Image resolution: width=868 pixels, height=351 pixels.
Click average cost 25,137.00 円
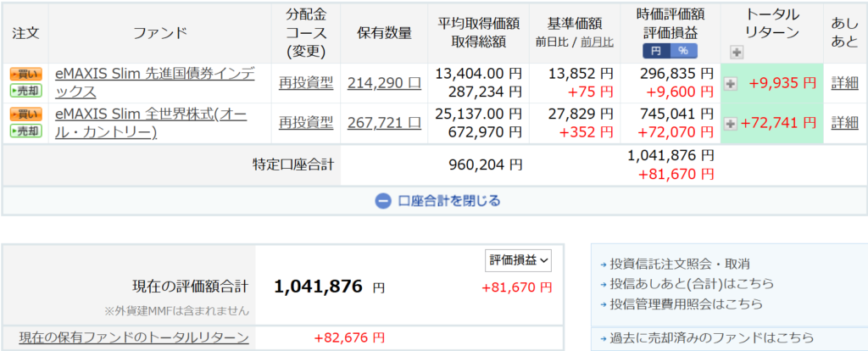pyautogui.click(x=479, y=114)
